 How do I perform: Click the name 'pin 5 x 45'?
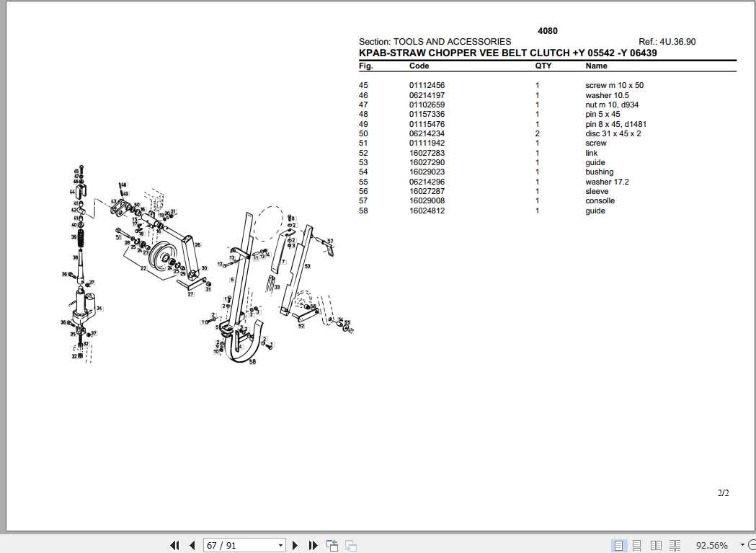(602, 115)
